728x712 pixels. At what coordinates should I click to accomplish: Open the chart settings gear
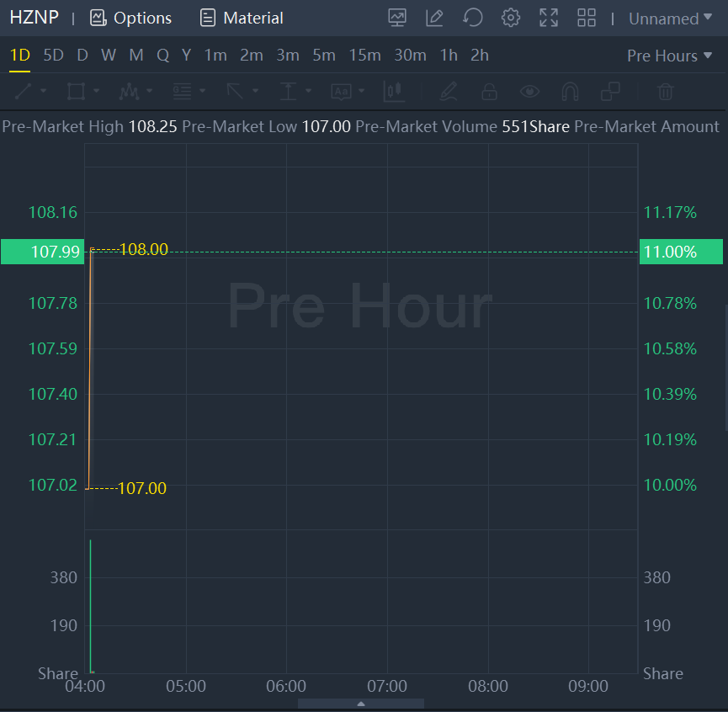tap(510, 18)
